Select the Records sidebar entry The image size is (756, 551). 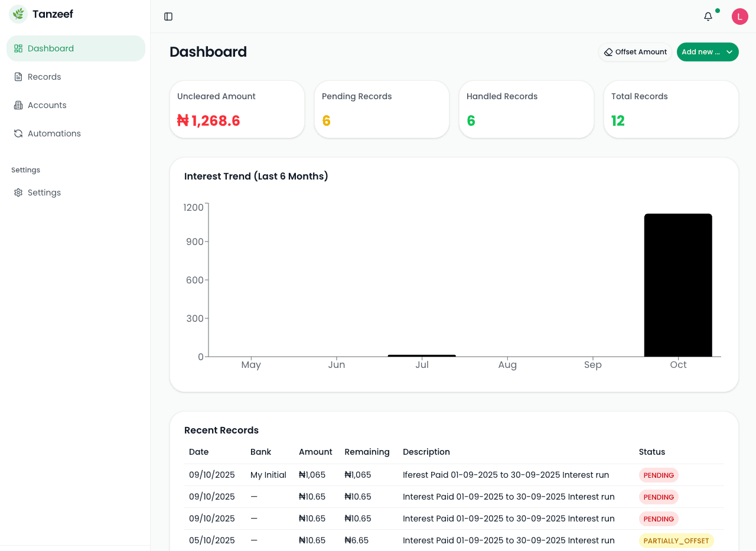[x=44, y=76]
